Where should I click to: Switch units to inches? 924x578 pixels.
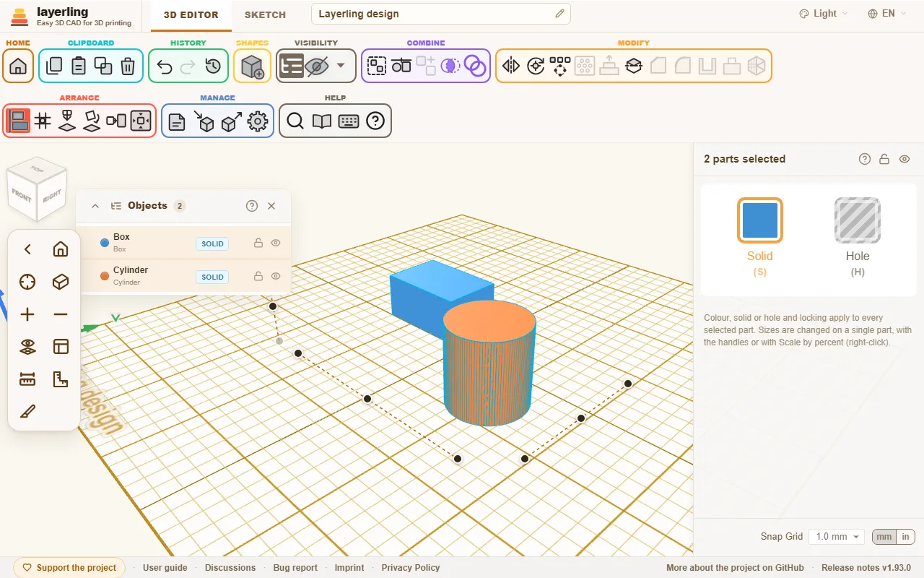pyautogui.click(x=905, y=537)
